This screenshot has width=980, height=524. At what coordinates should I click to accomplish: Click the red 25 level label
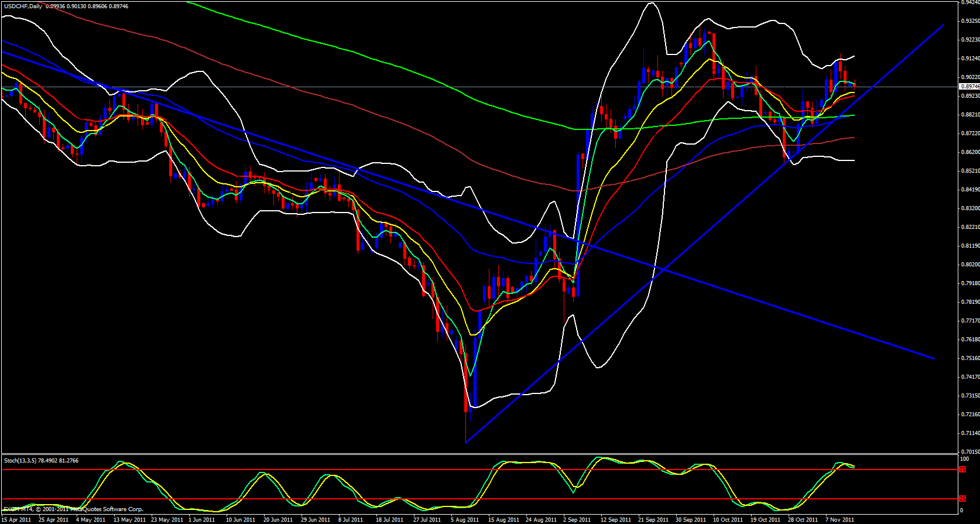962,498
